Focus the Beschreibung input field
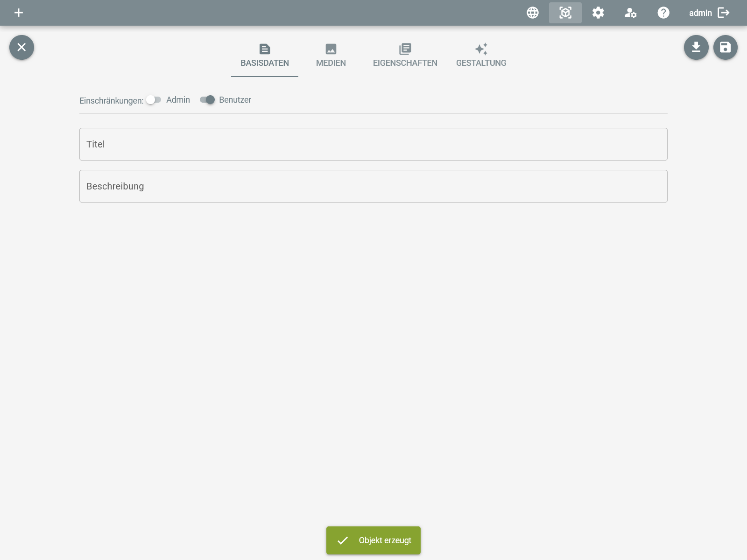Viewport: 747px width, 560px height. (x=373, y=186)
